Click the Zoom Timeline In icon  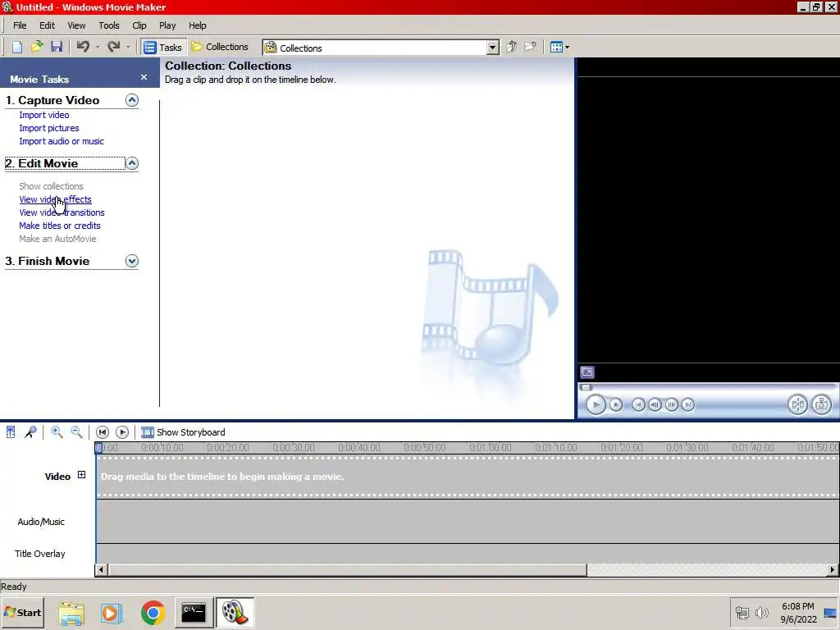point(57,432)
